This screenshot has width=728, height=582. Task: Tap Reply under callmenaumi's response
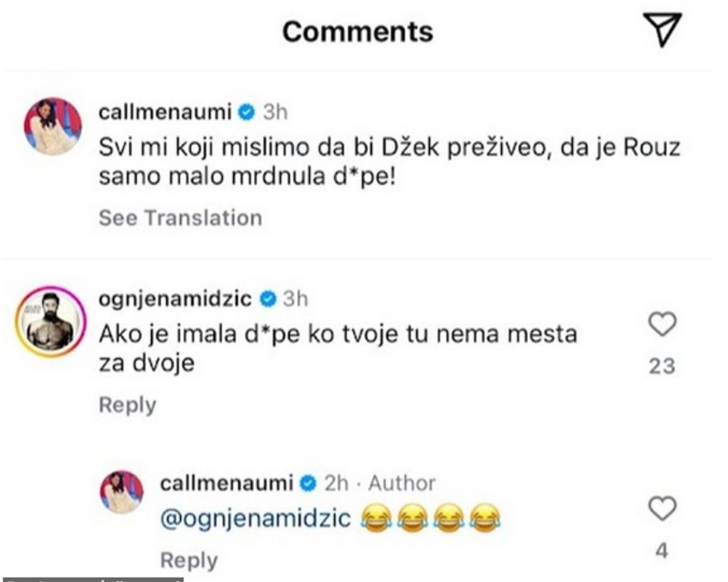[190, 559]
